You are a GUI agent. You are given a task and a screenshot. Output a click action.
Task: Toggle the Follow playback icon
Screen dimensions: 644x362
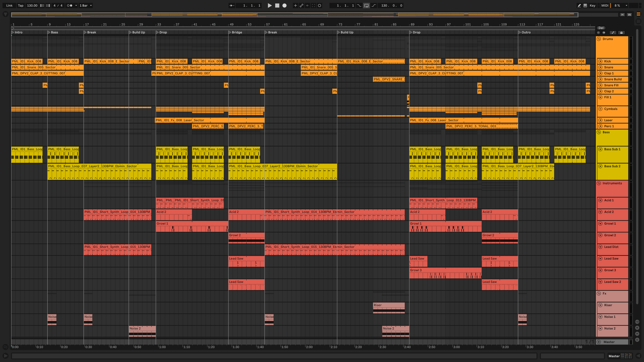click(x=232, y=6)
